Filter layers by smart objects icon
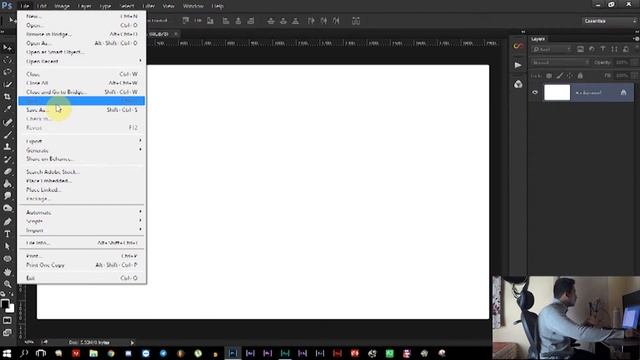 click(x=626, y=49)
